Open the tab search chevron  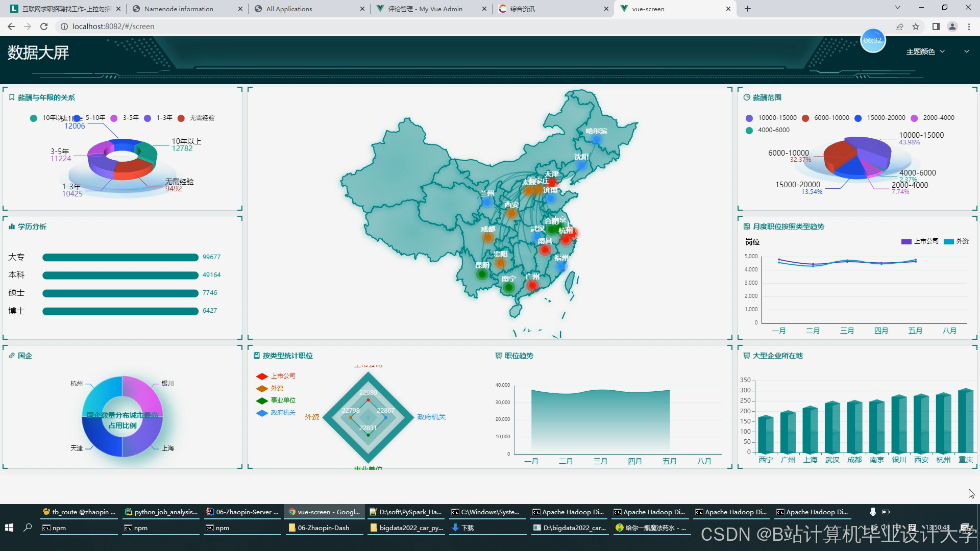pos(897,8)
